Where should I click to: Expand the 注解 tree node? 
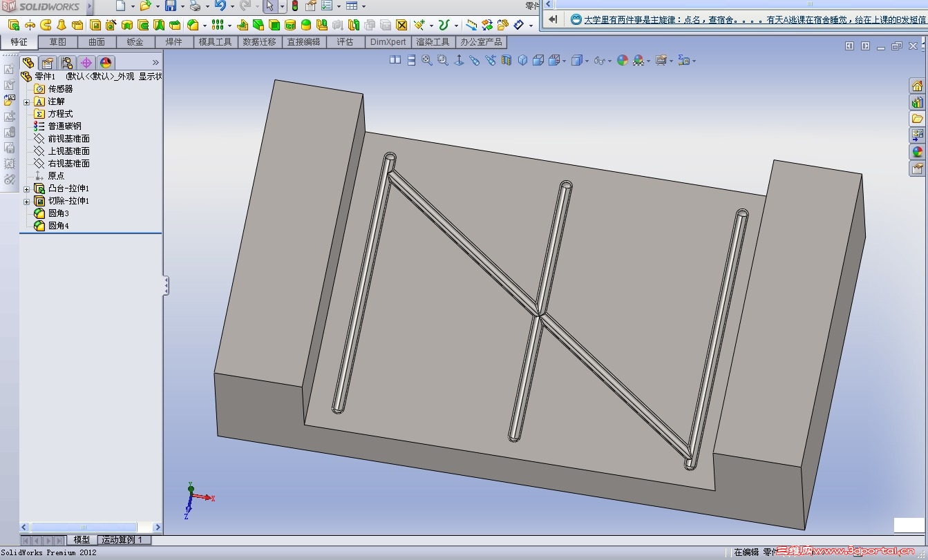[x=26, y=102]
